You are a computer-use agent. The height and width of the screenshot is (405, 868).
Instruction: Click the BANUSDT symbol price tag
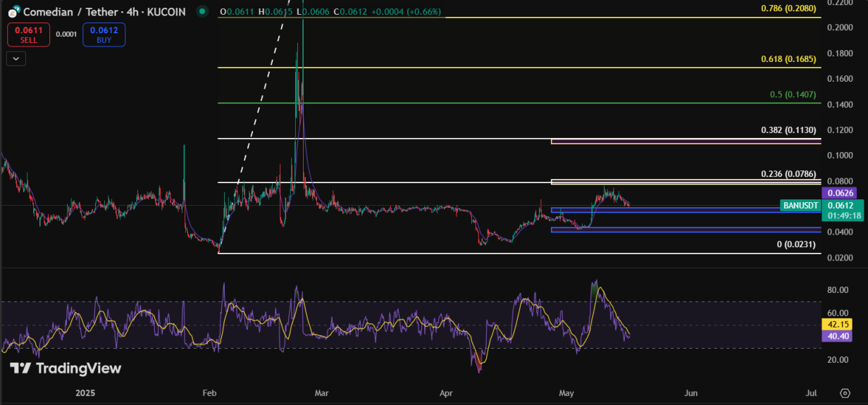[800, 206]
